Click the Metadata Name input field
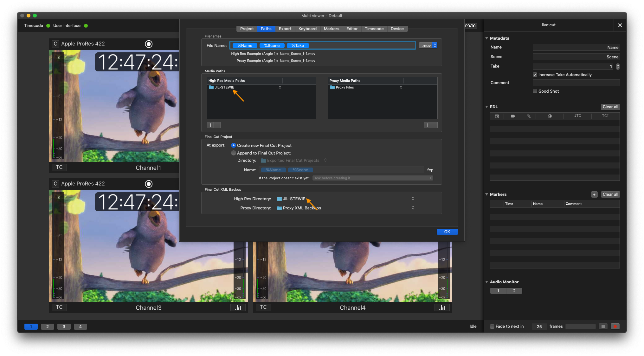 click(576, 47)
